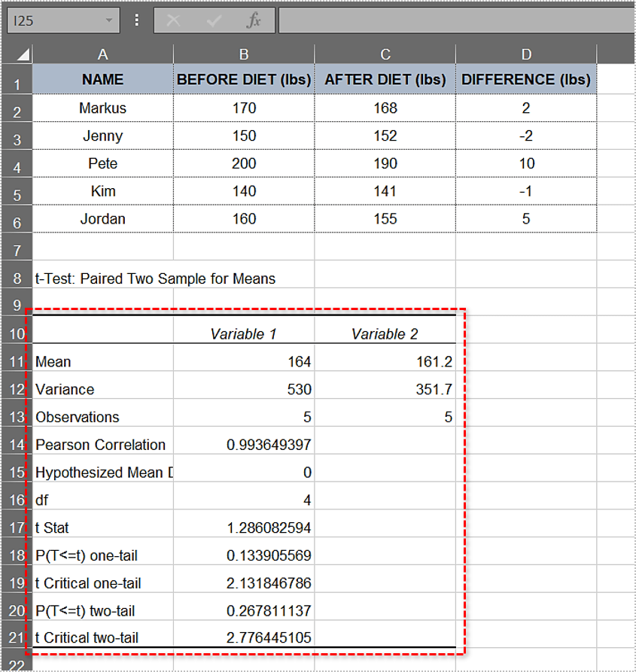Select the cell containing Markus
This screenshot has height=672, width=636.
[x=103, y=108]
